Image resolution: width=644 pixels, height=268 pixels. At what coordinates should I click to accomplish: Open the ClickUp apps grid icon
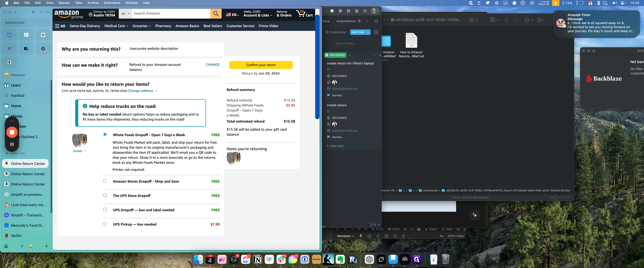(x=365, y=11)
